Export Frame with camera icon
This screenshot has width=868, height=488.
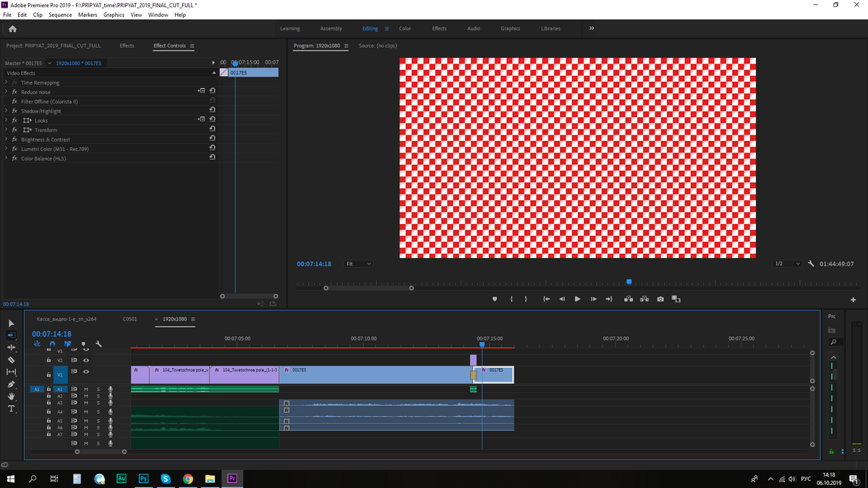[x=660, y=299]
